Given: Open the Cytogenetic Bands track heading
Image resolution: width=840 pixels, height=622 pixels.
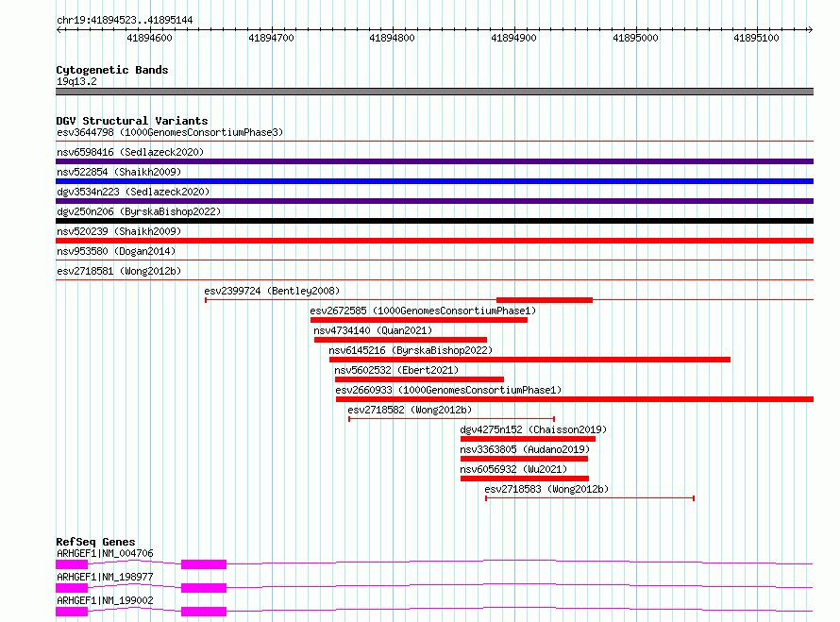Looking at the screenshot, I should click(112, 70).
